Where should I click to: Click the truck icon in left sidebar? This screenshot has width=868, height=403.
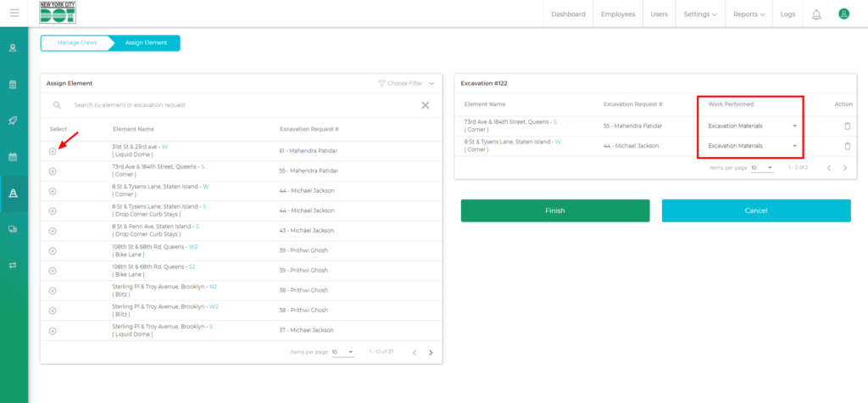pyautogui.click(x=14, y=229)
